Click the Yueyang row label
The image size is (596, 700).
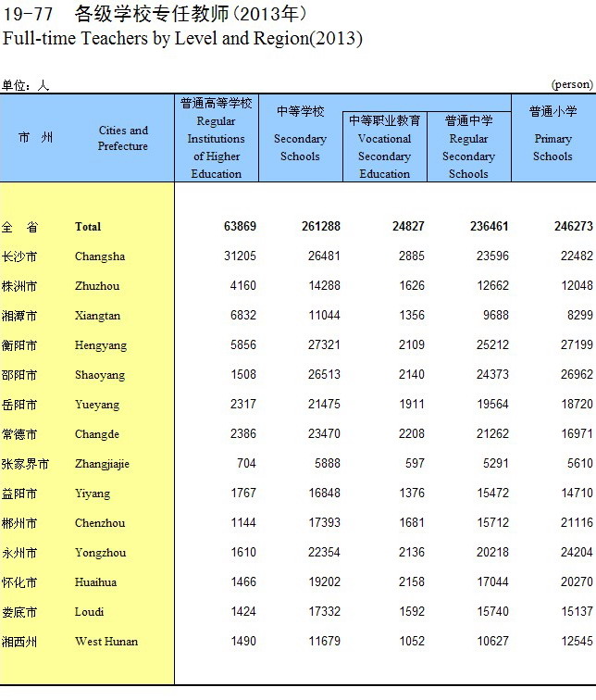(97, 405)
